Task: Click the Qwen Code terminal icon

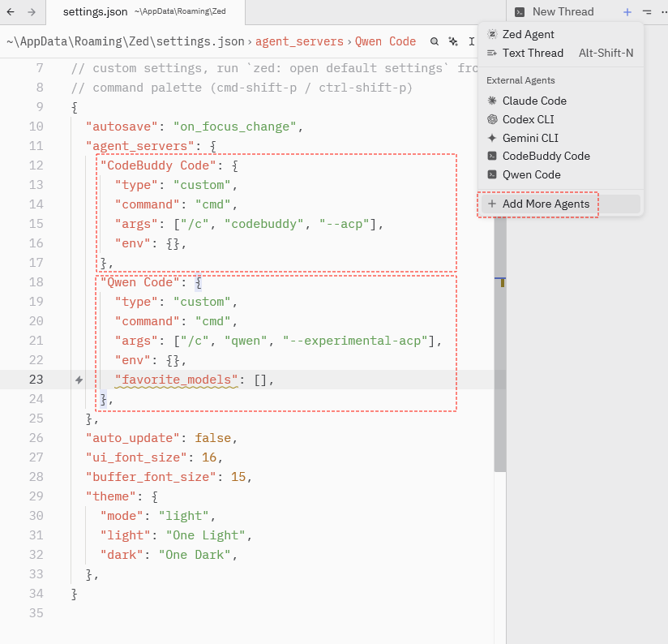Action: tap(492, 174)
